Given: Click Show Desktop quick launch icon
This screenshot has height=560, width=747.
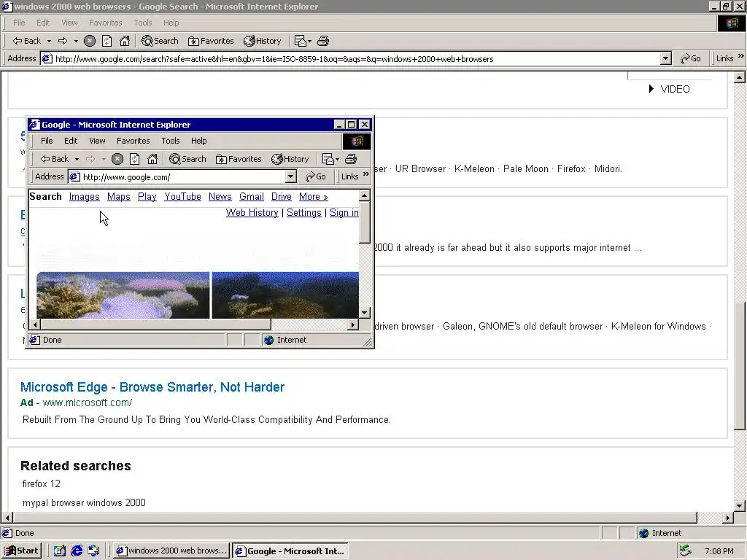Looking at the screenshot, I should tap(60, 551).
